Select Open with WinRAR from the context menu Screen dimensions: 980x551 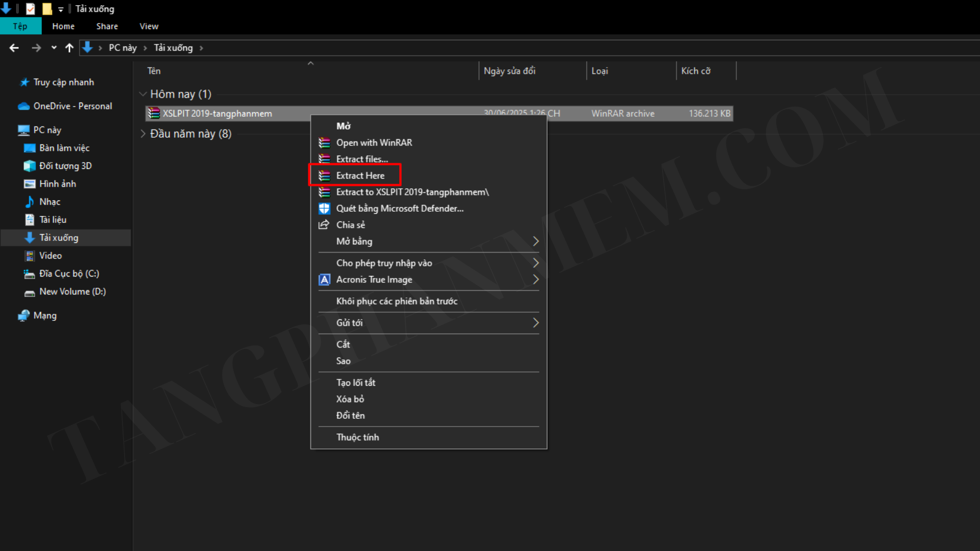374,143
